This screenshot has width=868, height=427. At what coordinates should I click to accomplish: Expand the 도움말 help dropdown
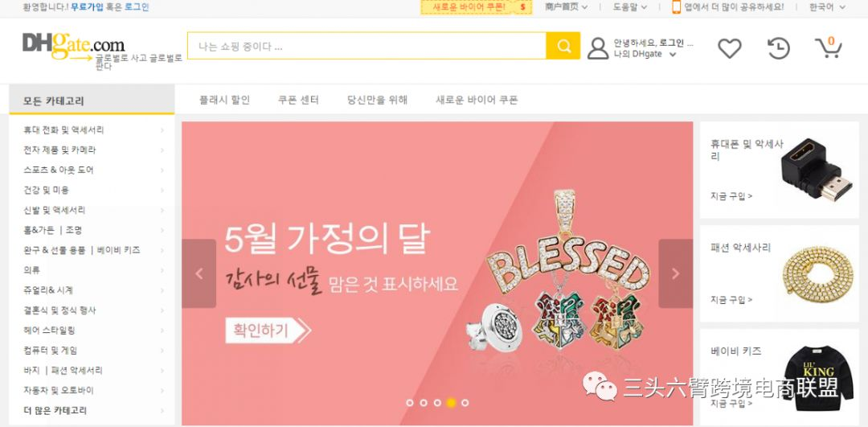(x=629, y=7)
